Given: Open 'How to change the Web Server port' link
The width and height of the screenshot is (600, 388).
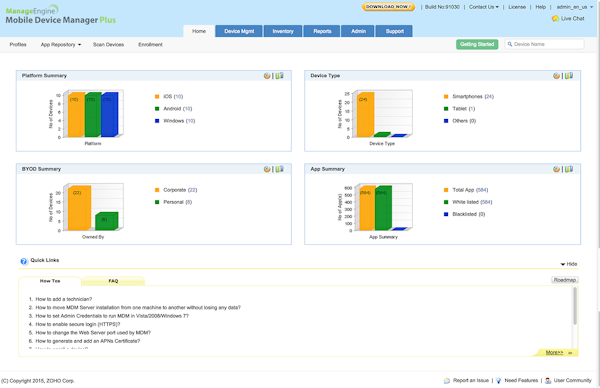Looking at the screenshot, I should (93, 333).
